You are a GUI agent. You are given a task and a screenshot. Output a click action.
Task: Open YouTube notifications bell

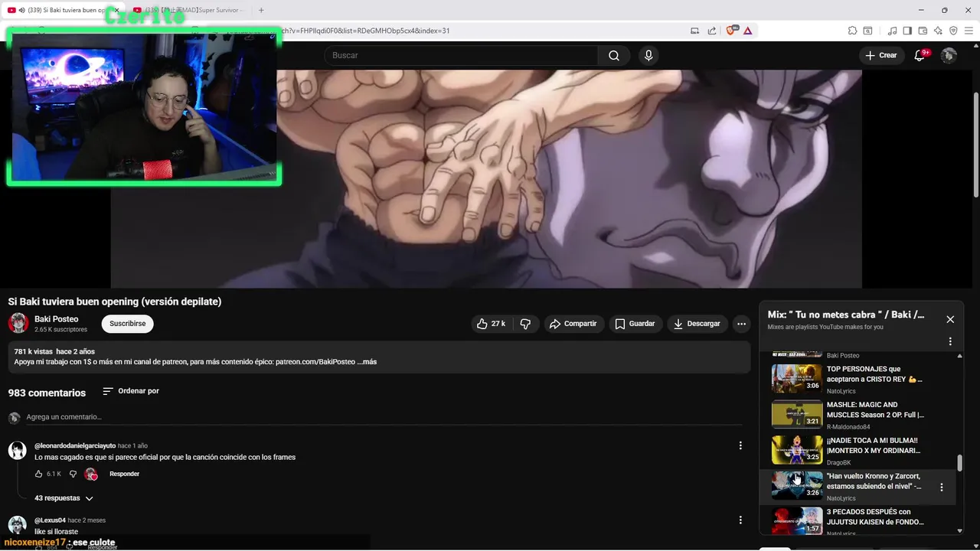coord(920,55)
